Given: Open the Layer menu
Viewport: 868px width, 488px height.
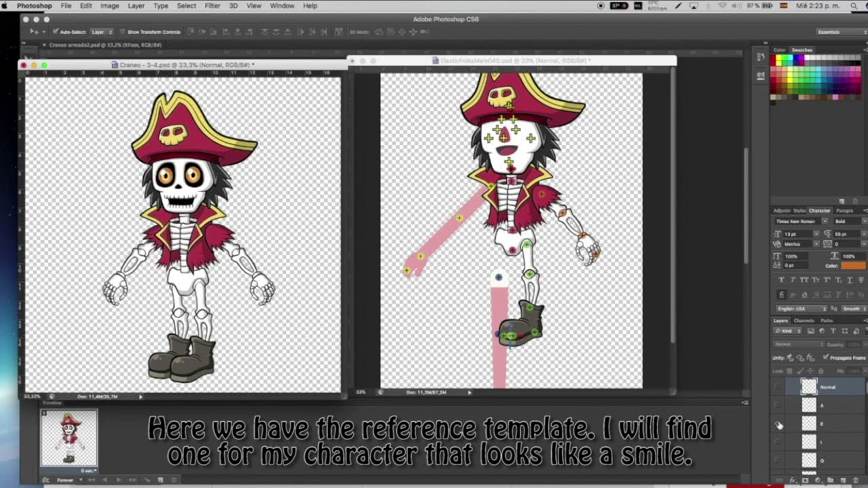Looking at the screenshot, I should (x=136, y=5).
